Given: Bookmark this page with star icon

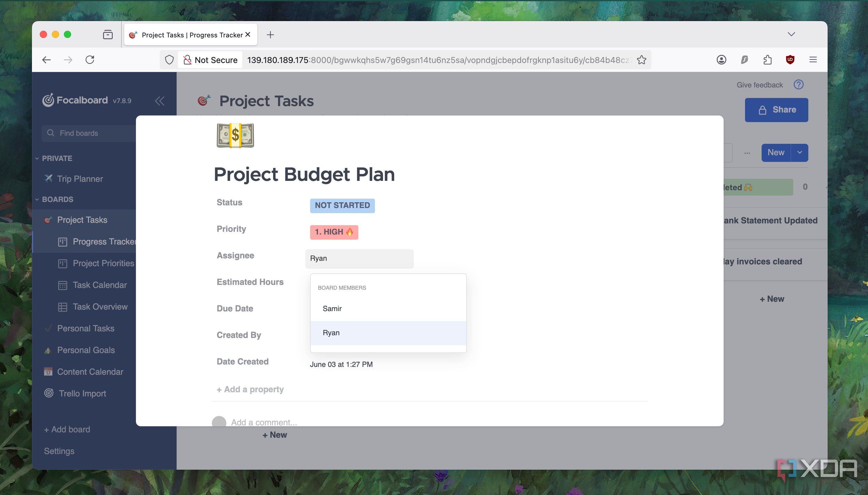Looking at the screenshot, I should point(641,60).
